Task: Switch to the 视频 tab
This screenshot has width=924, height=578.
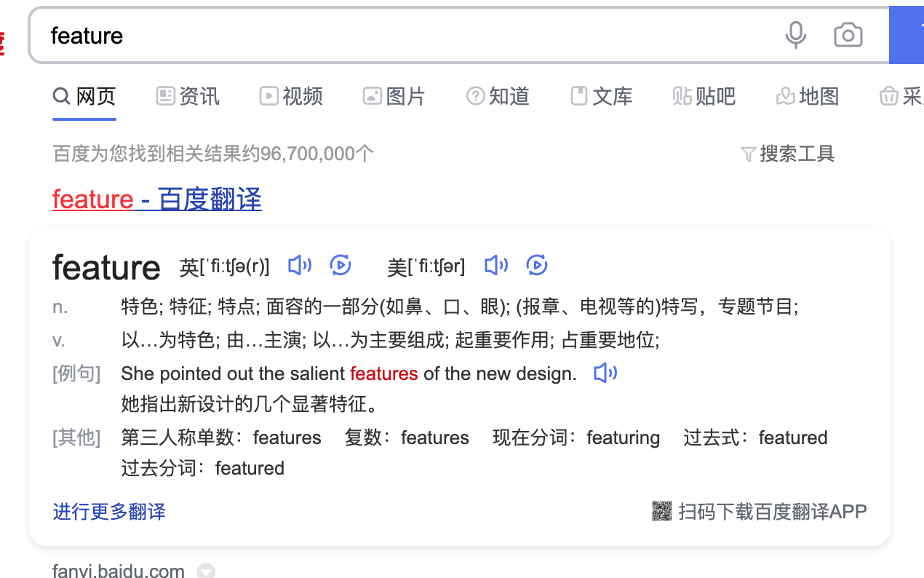Action: pyautogui.click(x=291, y=96)
